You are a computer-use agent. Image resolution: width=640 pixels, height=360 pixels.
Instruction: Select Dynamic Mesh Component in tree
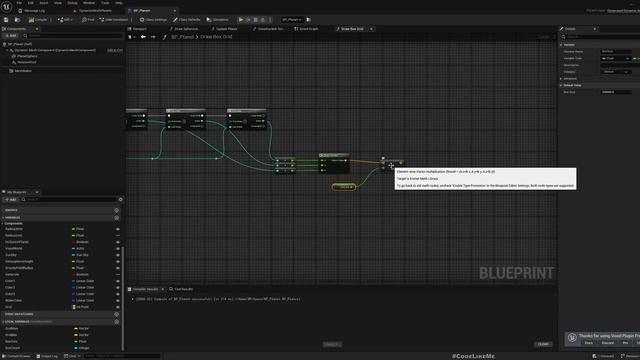tap(55, 50)
